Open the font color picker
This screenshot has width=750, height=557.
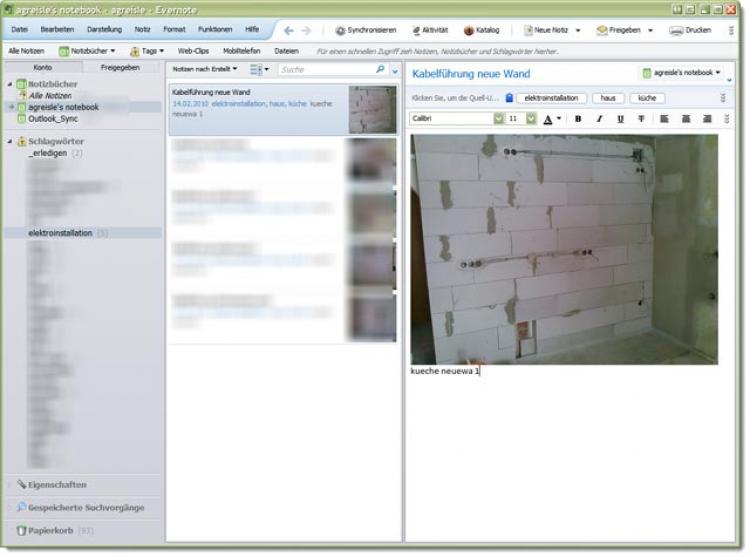pyautogui.click(x=552, y=118)
